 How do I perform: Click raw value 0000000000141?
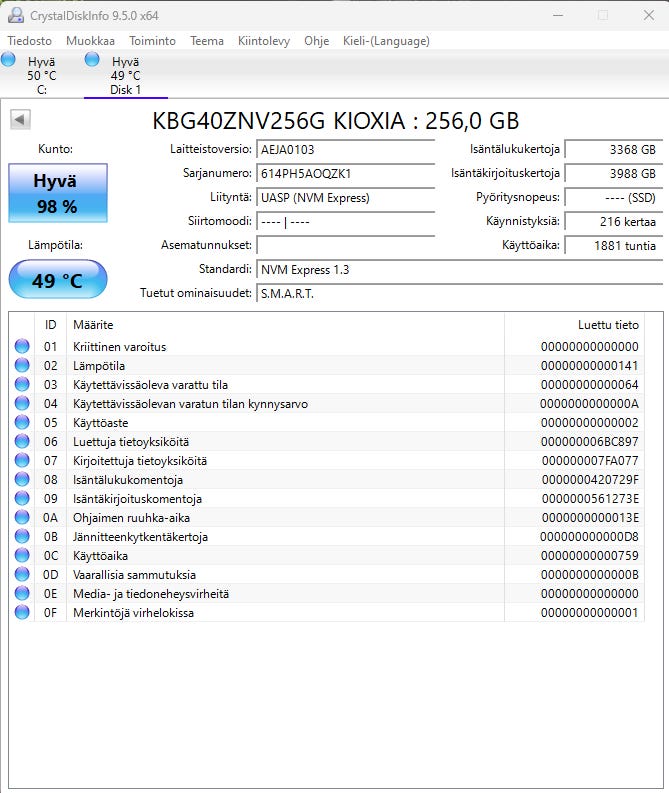(590, 365)
